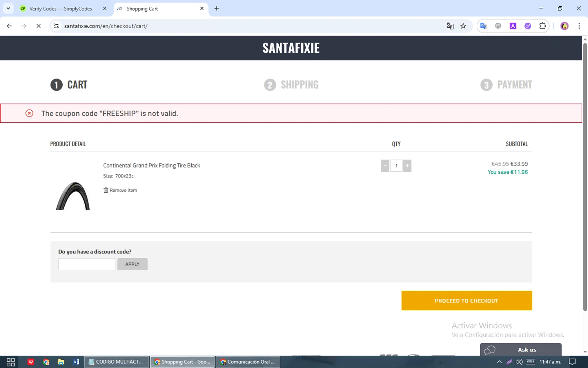The height and width of the screenshot is (368, 588).
Task: Click the quantity input field
Action: (x=396, y=166)
